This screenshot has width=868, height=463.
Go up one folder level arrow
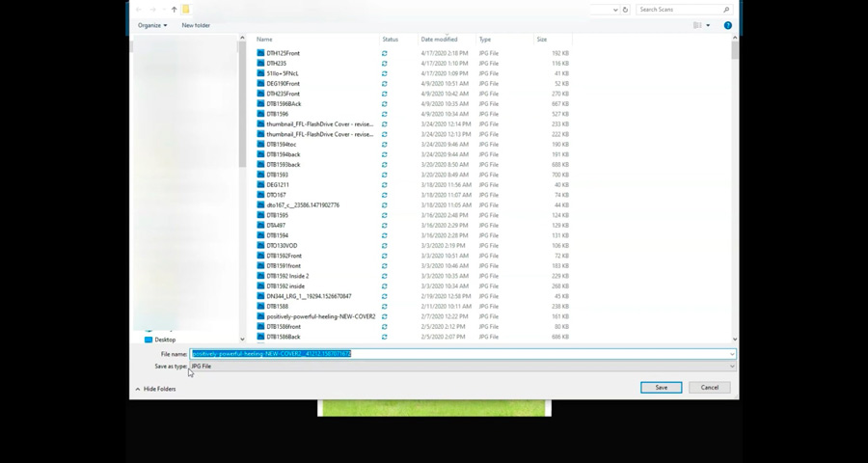coord(174,10)
